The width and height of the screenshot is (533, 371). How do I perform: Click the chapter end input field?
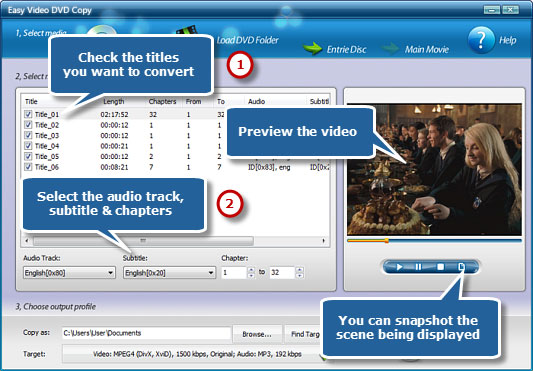pos(282,273)
